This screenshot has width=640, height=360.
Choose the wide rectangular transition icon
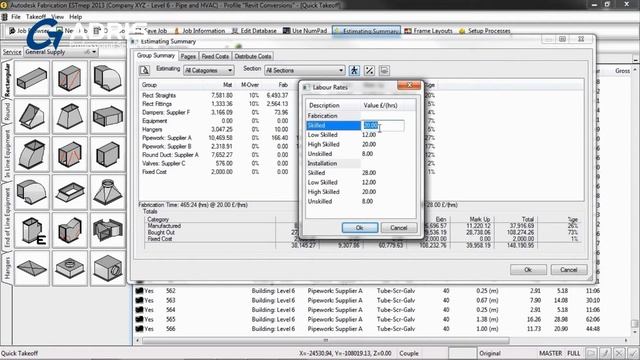click(x=108, y=116)
